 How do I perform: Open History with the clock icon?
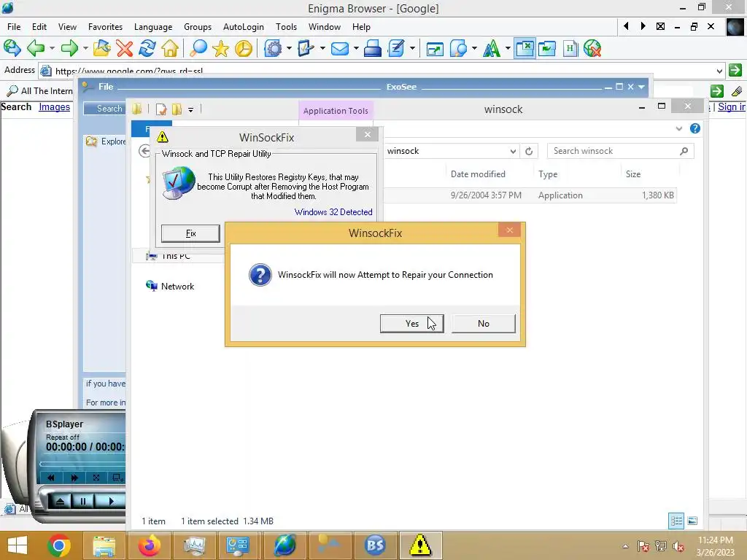[244, 48]
